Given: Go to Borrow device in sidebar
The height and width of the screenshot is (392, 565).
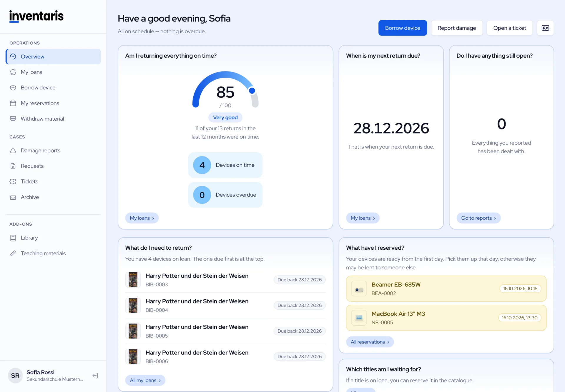Looking at the screenshot, I should pos(53,88).
